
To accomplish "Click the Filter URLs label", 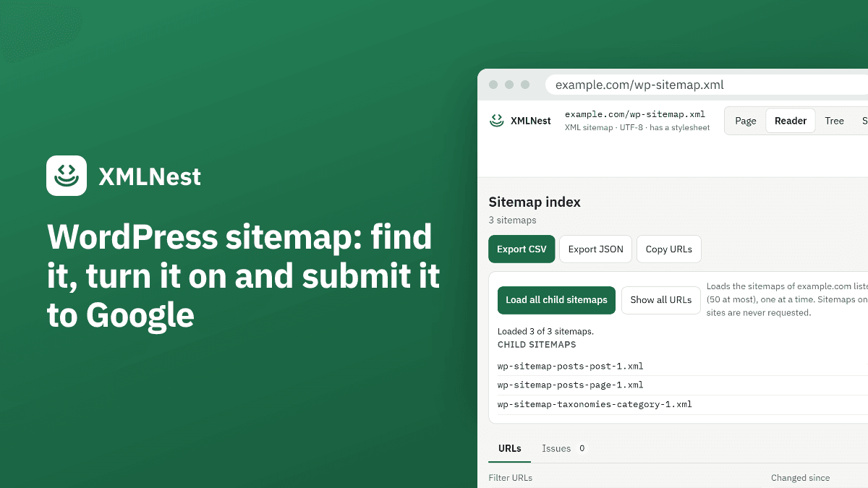I will [x=511, y=478].
